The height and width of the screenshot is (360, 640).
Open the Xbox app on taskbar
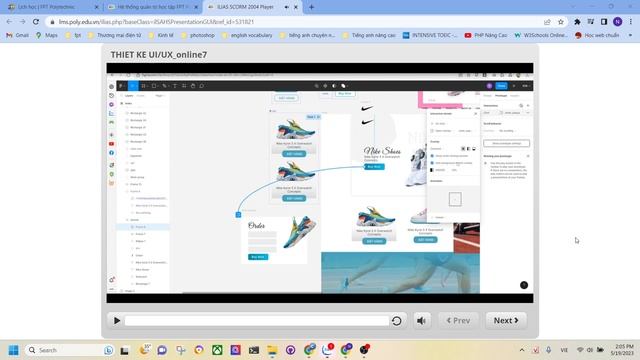217,350
